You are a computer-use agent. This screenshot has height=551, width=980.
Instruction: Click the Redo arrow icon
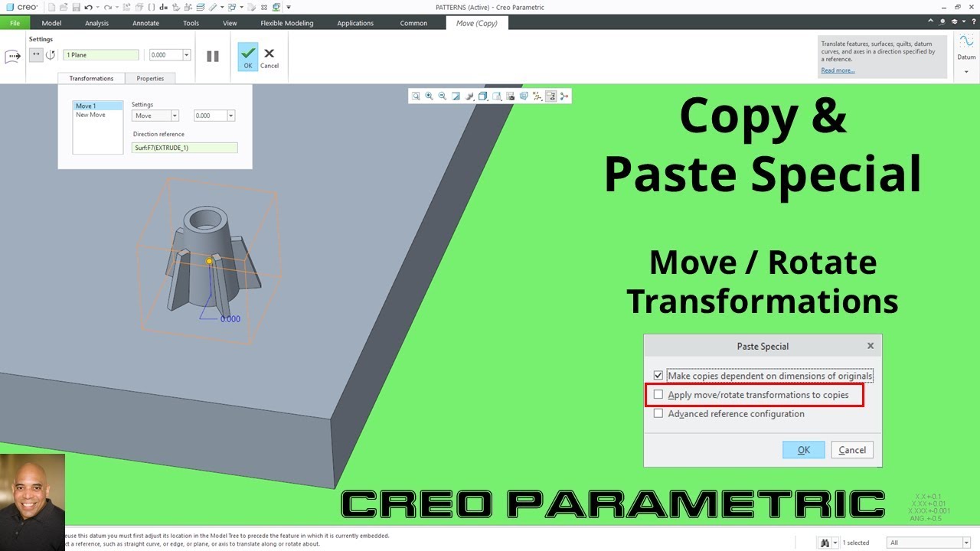tap(108, 8)
